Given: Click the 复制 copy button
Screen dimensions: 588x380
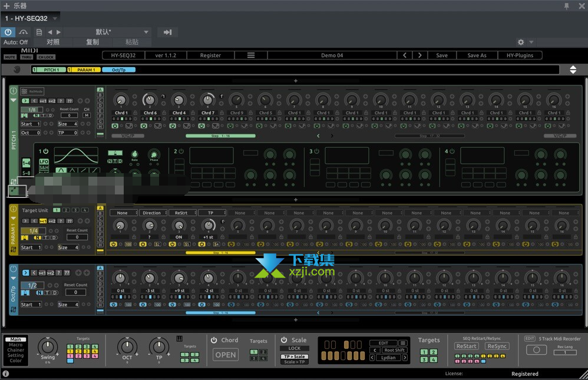Looking at the screenshot, I should (93, 42).
